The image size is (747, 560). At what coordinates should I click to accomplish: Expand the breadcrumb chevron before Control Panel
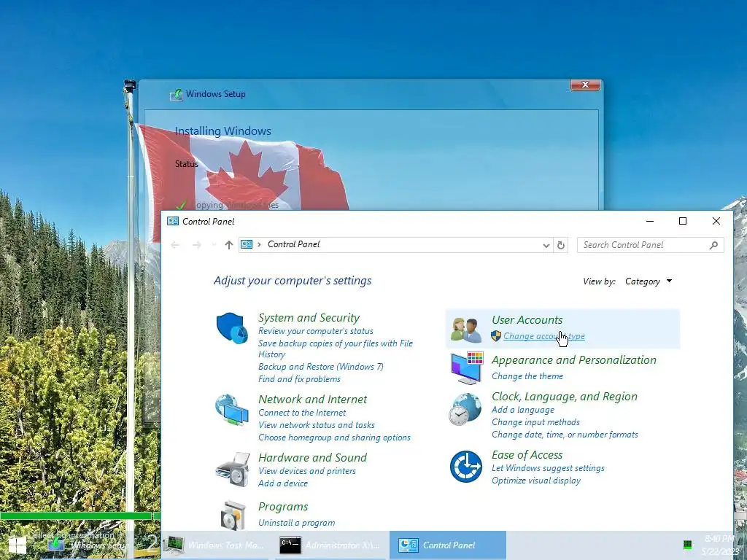(x=259, y=245)
